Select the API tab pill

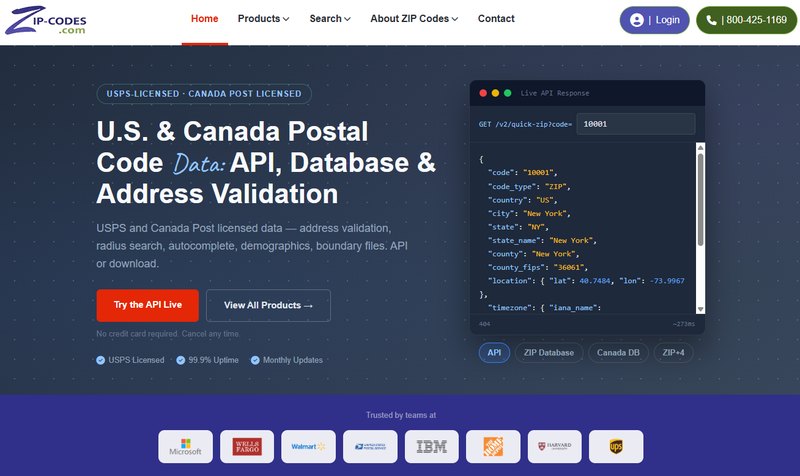tap(494, 353)
